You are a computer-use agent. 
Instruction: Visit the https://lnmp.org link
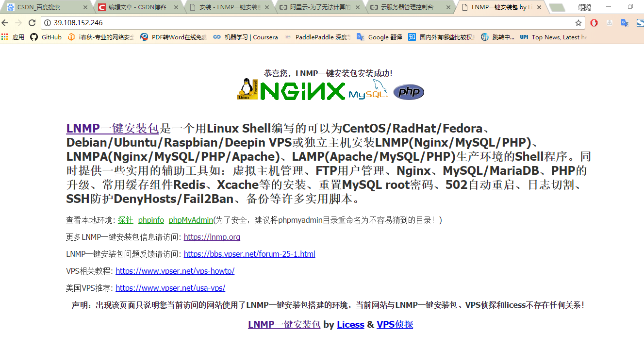(212, 237)
